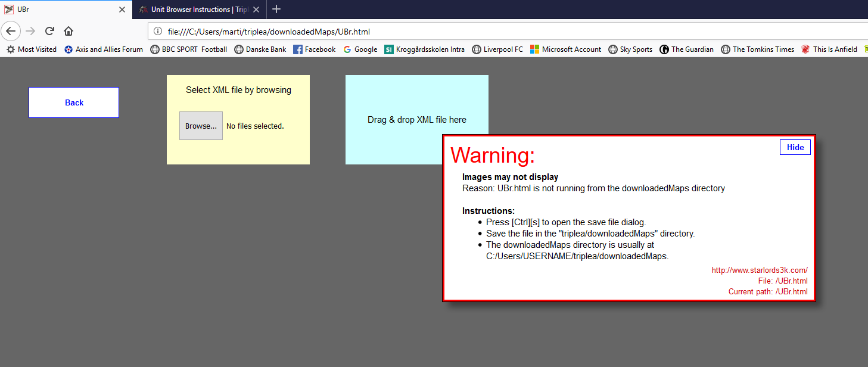Image resolution: width=868 pixels, height=367 pixels.
Task: Click the Drag & drop XML file area
Action: (x=417, y=120)
